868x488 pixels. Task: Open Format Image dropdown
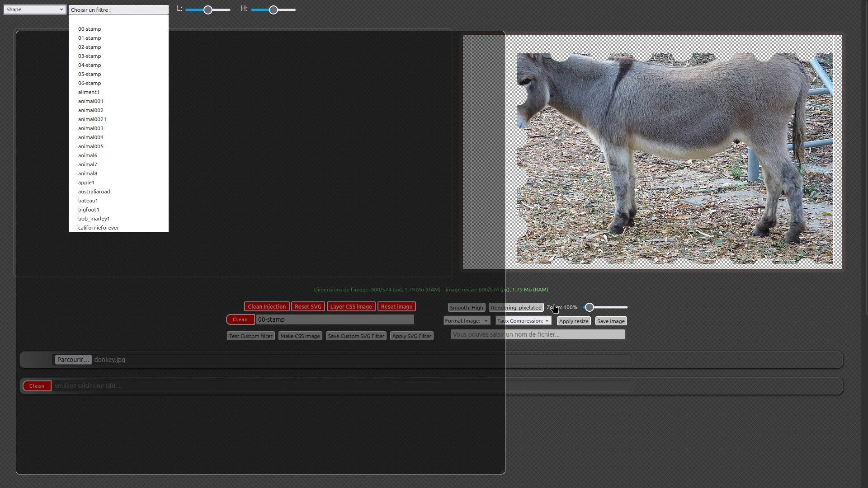(x=467, y=321)
